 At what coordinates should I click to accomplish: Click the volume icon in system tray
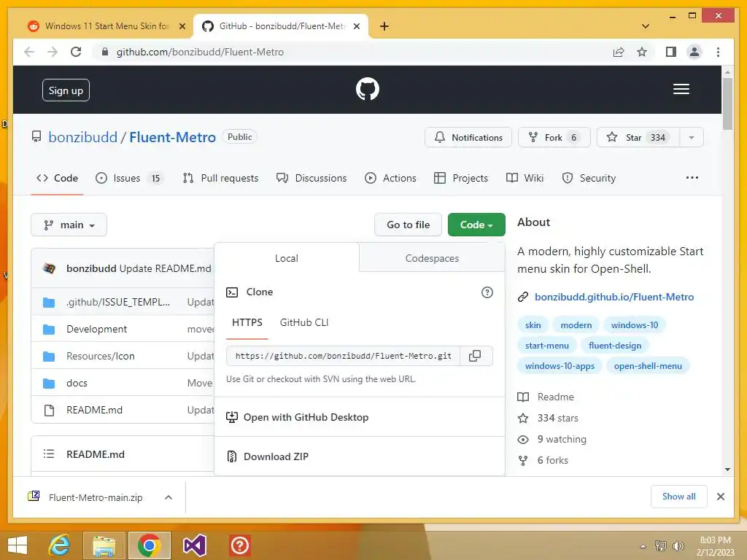[x=678, y=545]
